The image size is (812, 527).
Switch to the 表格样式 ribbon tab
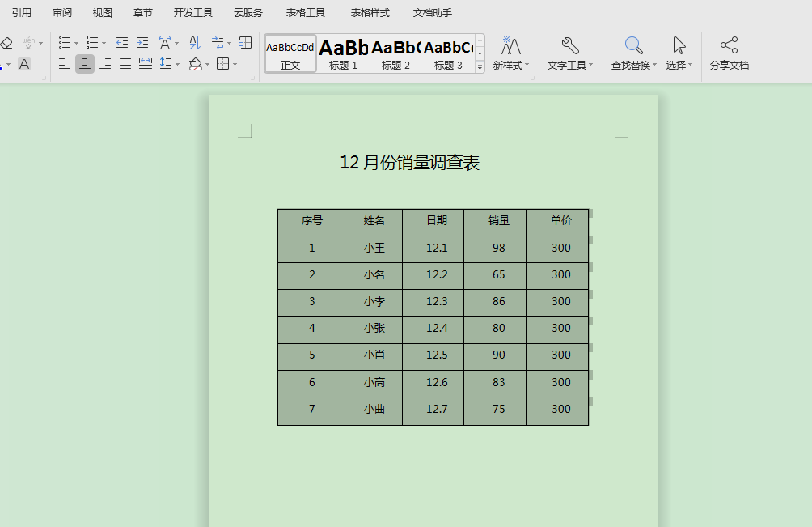(369, 12)
